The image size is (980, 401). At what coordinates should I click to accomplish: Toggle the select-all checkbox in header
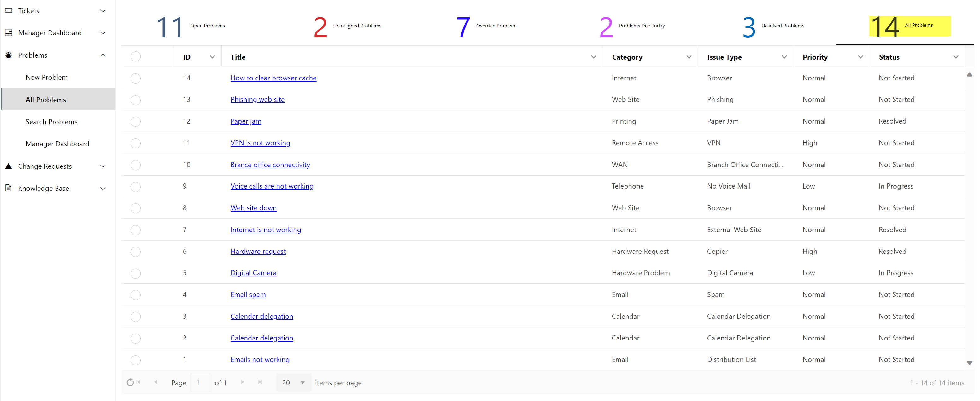point(135,57)
